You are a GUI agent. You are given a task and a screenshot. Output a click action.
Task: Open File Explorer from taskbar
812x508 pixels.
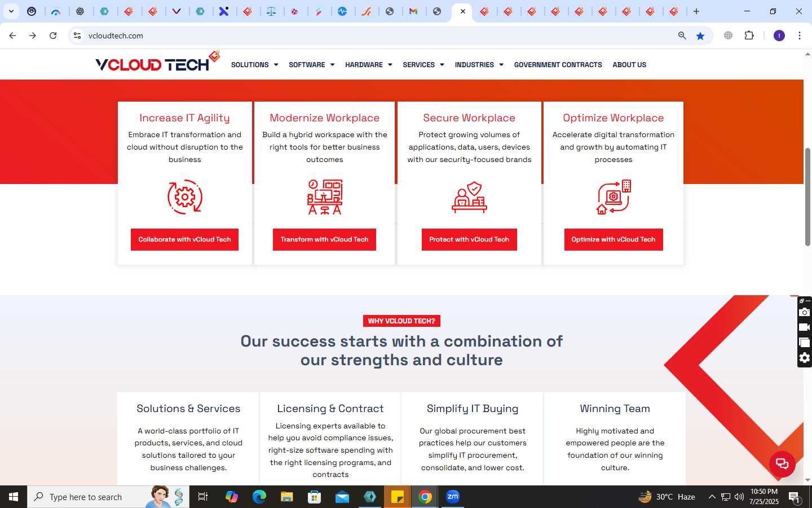point(287,497)
